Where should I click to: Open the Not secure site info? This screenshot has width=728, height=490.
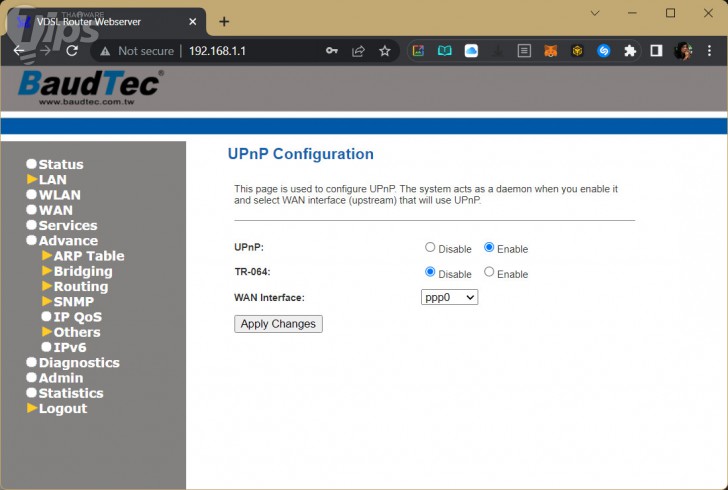[137, 51]
